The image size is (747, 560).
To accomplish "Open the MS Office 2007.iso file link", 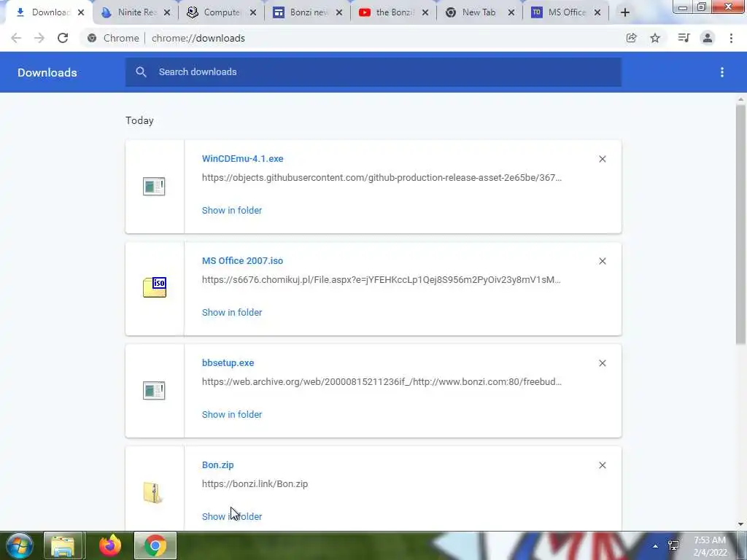I will pos(242,260).
